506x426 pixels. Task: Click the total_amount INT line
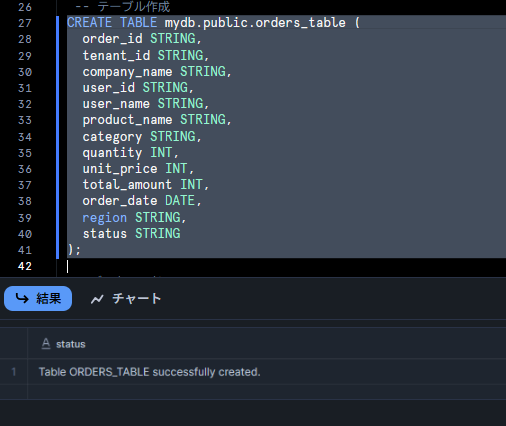click(x=146, y=185)
